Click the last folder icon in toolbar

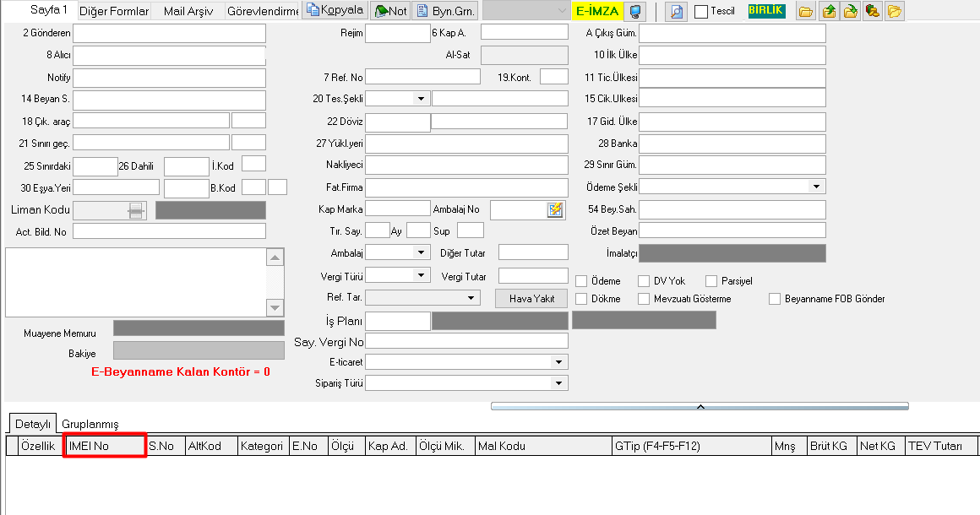point(894,11)
